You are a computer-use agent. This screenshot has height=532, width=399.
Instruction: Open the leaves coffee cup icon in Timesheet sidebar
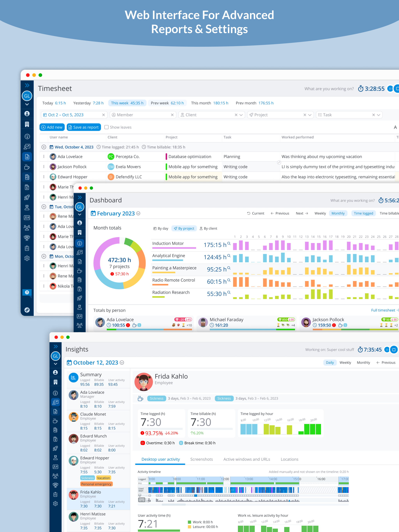[27, 167]
